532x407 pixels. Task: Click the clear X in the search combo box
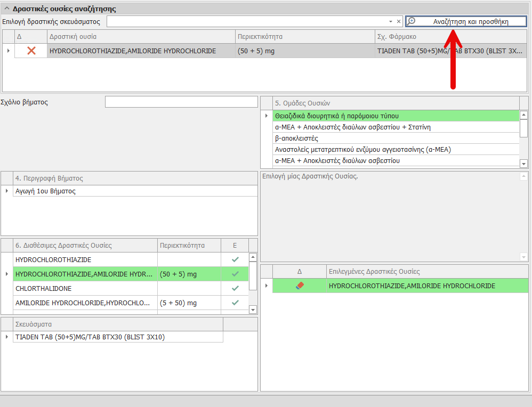398,22
